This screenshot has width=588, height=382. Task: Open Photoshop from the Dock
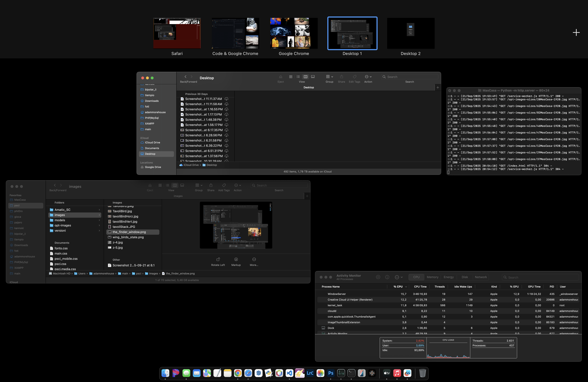coord(331,373)
